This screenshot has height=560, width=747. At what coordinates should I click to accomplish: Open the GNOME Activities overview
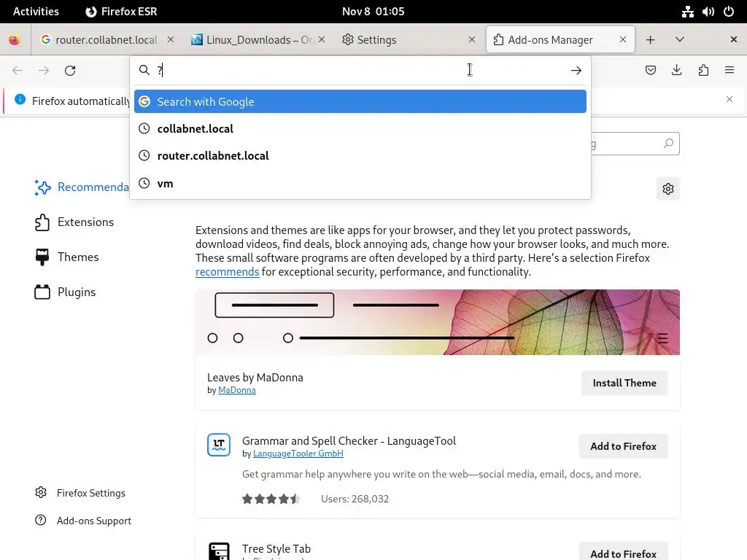pyautogui.click(x=36, y=12)
